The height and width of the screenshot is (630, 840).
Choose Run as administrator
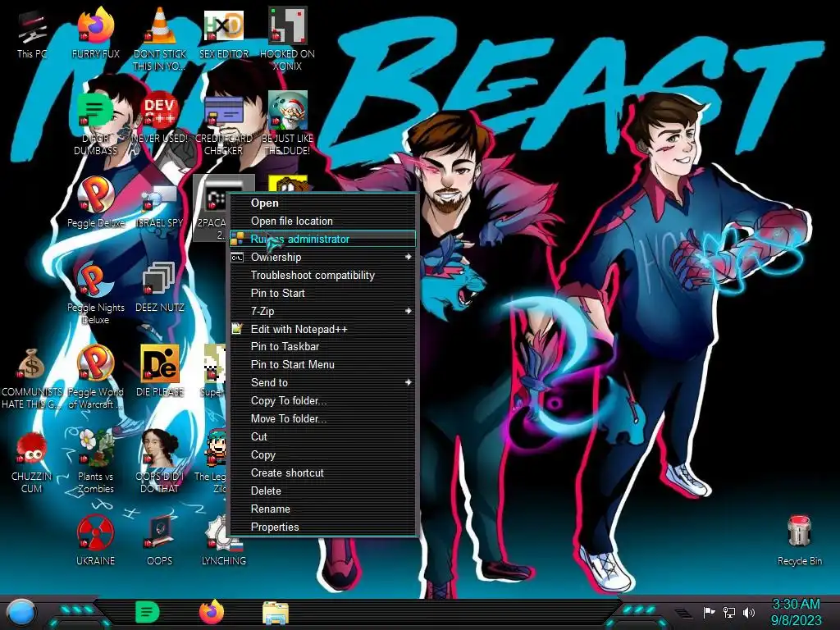click(x=323, y=239)
